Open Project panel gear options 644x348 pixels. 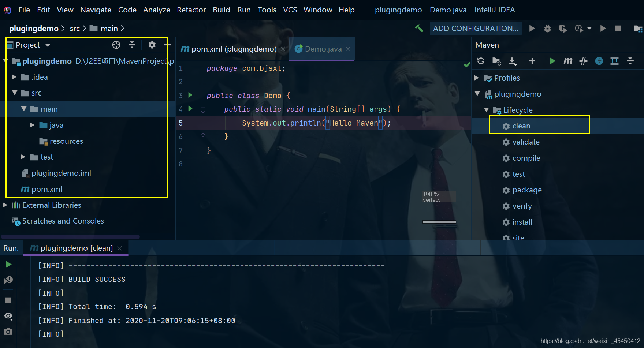[x=152, y=45]
